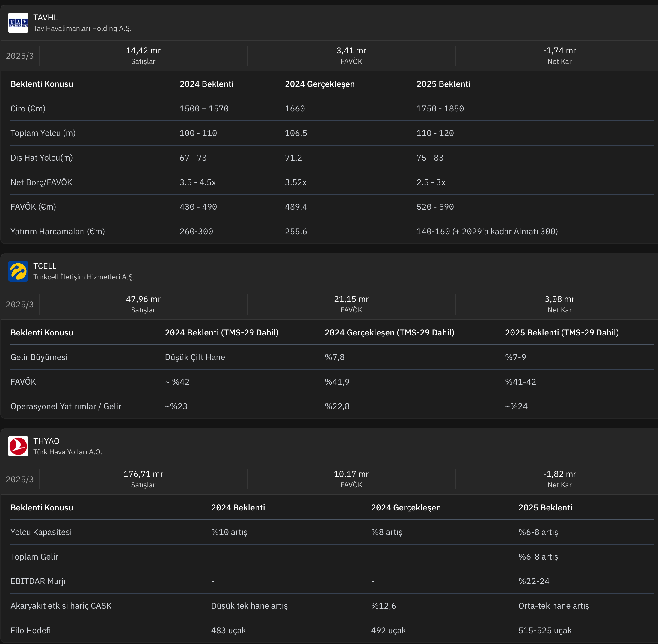Click Operasyonel Yatırımlar / Gelir row label
Viewport: 658px width, 644px height.
[x=66, y=406]
